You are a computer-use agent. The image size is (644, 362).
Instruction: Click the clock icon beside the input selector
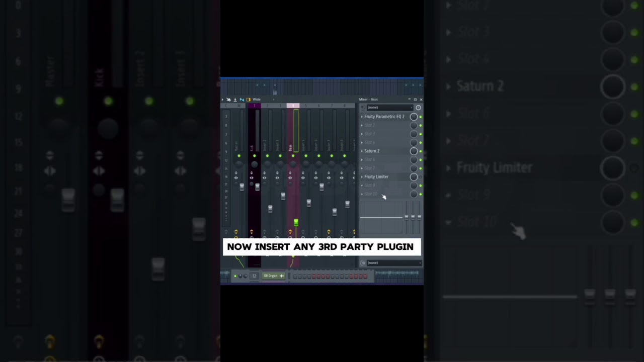[x=418, y=107]
